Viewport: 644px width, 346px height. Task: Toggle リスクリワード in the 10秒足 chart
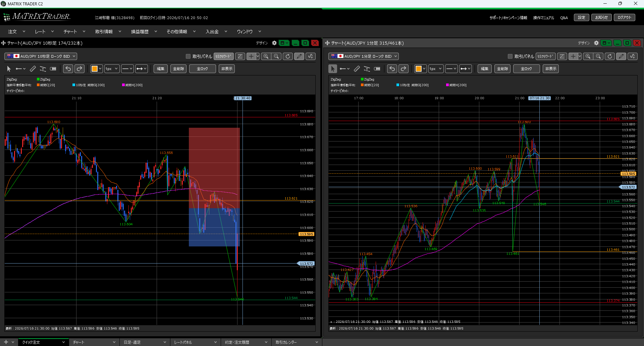(224, 56)
